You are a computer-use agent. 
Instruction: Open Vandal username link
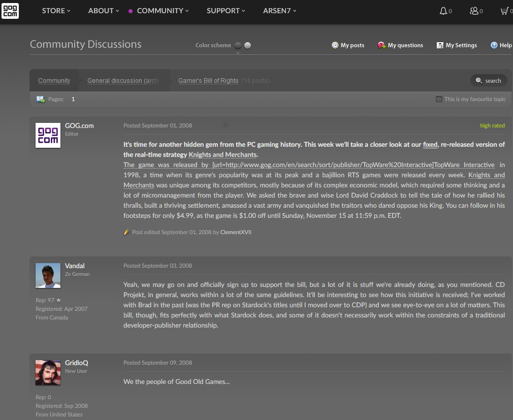coord(75,266)
